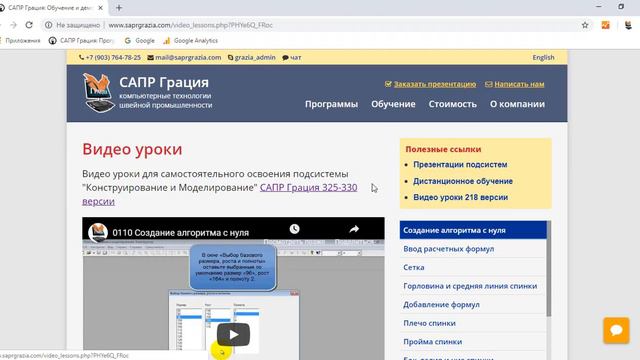Click the Watch later clock icon on video
The width and height of the screenshot is (640, 360).
click(x=294, y=229)
